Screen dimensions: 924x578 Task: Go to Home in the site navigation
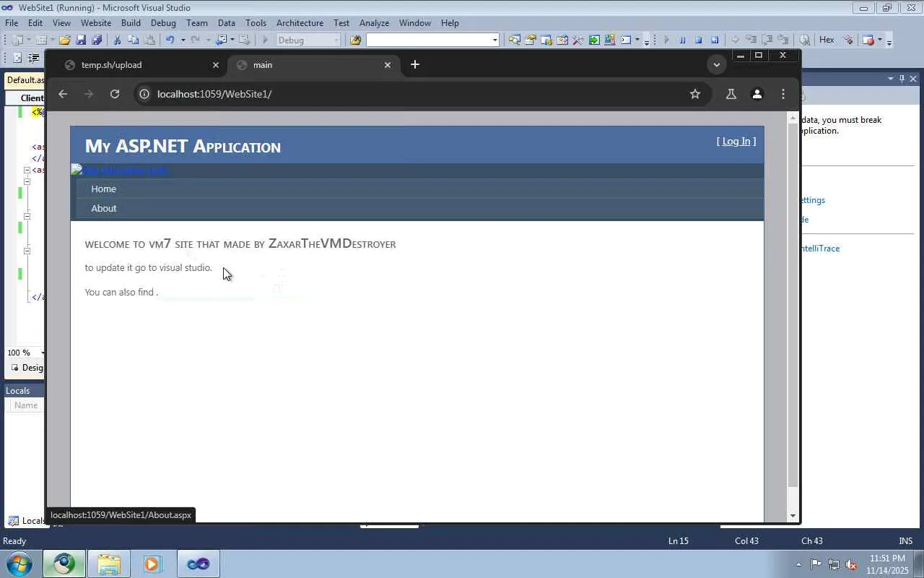coord(103,189)
